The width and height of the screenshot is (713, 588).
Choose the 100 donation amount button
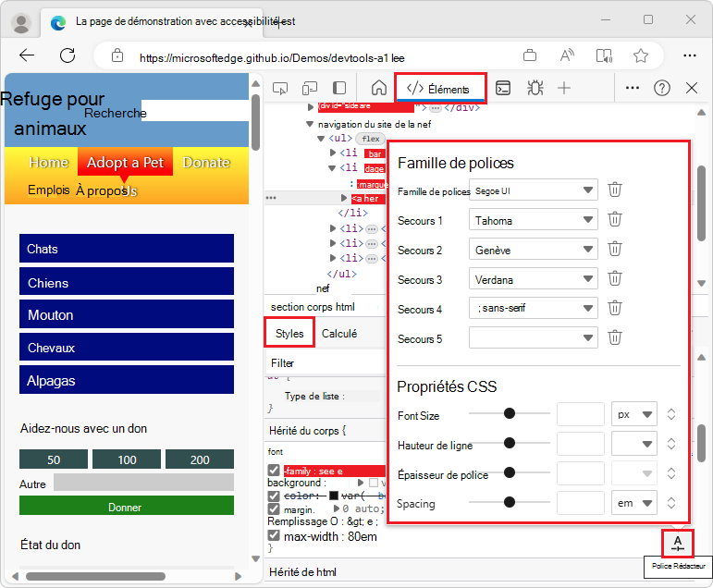tap(127, 459)
